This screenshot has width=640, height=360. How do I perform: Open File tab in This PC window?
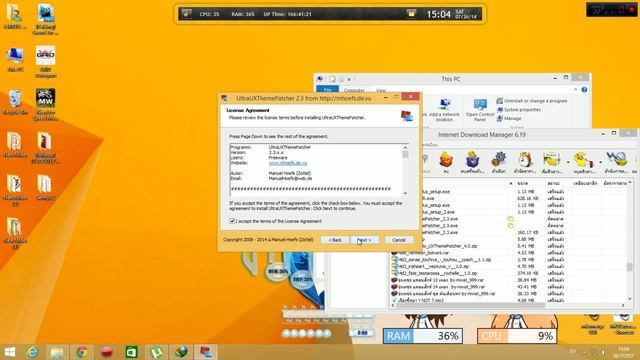point(327,90)
